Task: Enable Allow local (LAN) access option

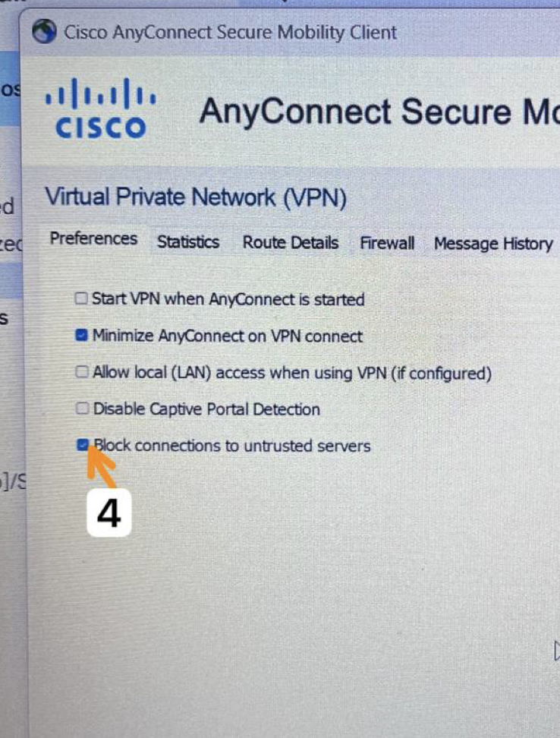Action: (x=82, y=372)
